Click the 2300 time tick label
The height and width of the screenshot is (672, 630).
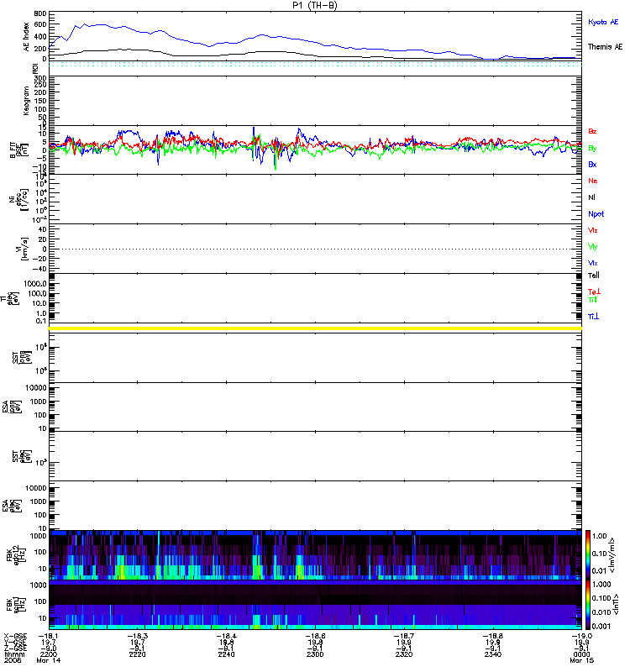[315, 654]
